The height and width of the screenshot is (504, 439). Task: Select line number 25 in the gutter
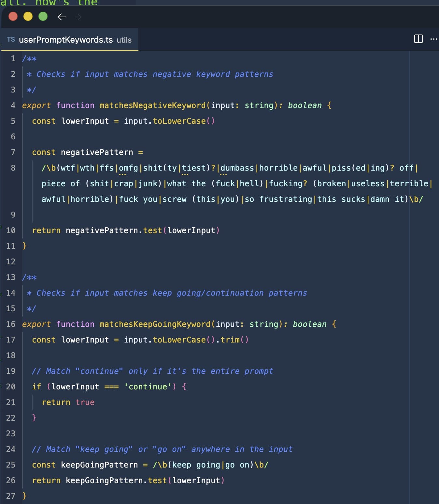(x=11, y=465)
